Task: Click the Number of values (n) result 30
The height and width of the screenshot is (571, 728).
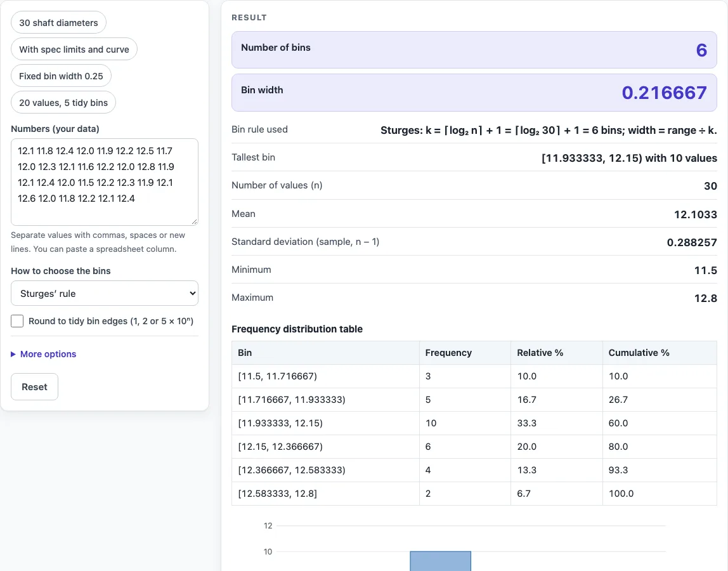Action: [x=710, y=186]
